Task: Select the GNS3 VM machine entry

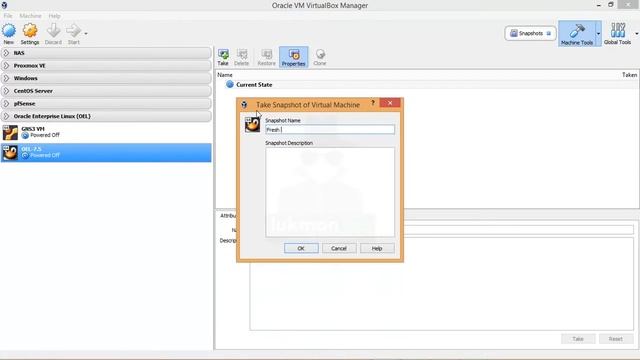Action: (106, 133)
